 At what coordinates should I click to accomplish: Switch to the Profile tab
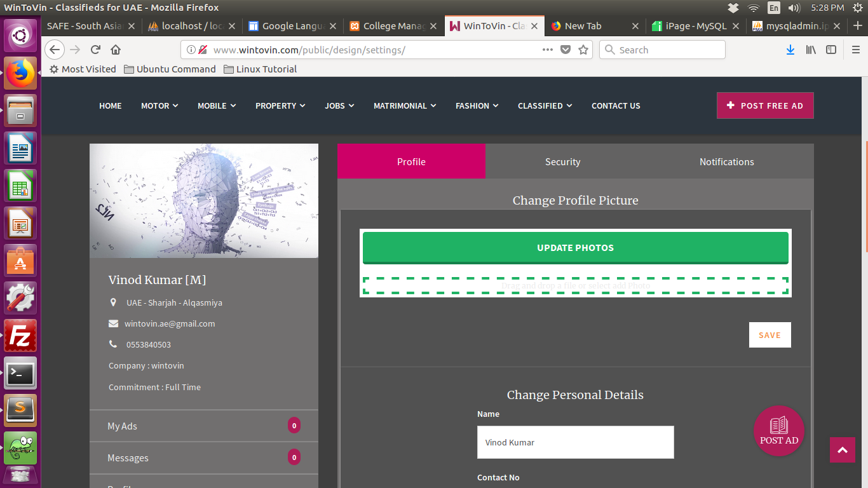[411, 161]
